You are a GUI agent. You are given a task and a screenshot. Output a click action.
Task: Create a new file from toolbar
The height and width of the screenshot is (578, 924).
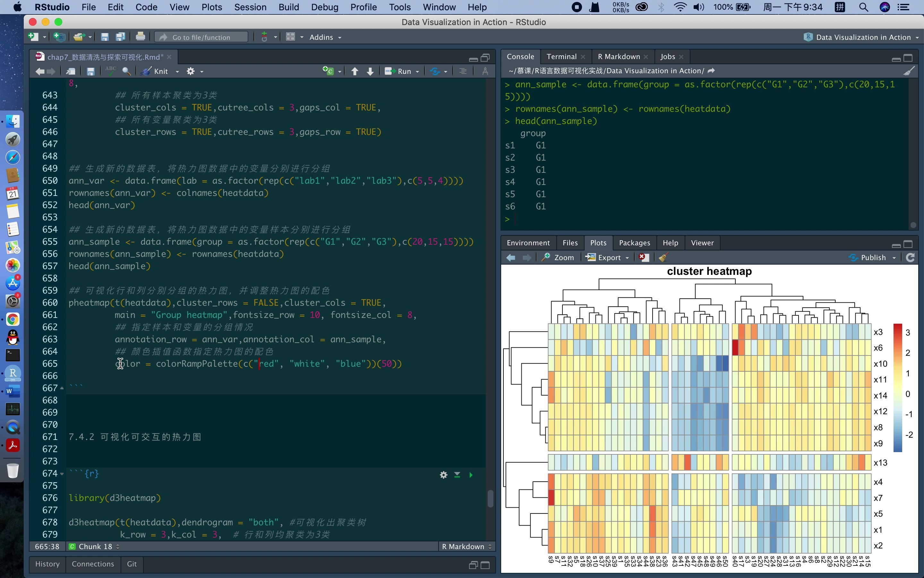(x=33, y=37)
